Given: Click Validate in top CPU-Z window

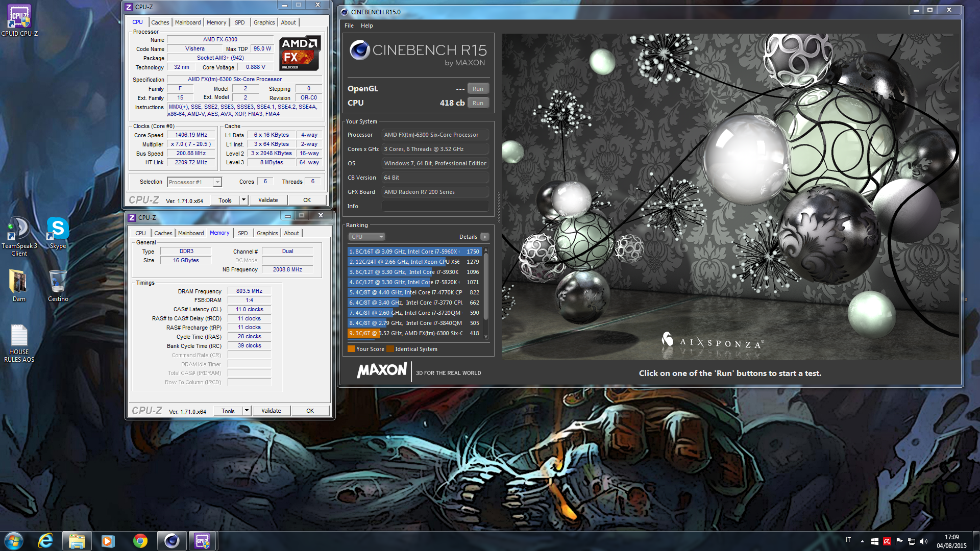Looking at the screenshot, I should click(x=268, y=200).
